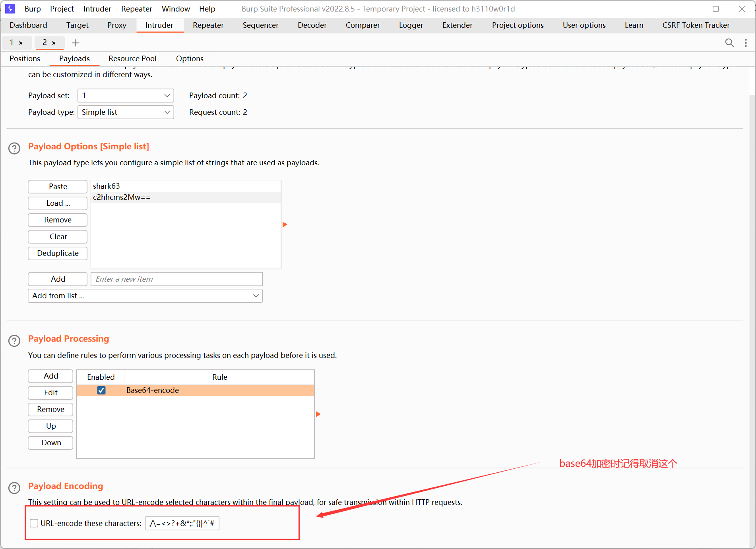Open help for Payload Options section

coord(14,148)
